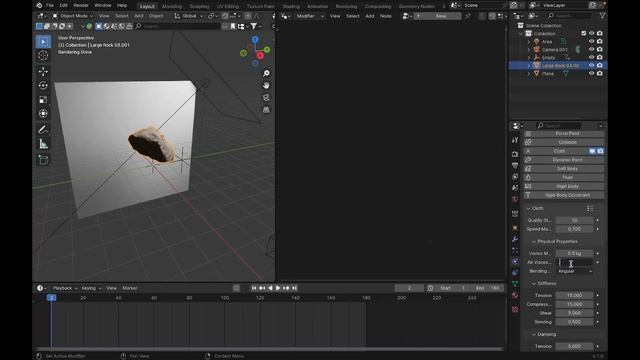Open the Physics properties tab icon
Screen dimensions: 640x360
515,261
